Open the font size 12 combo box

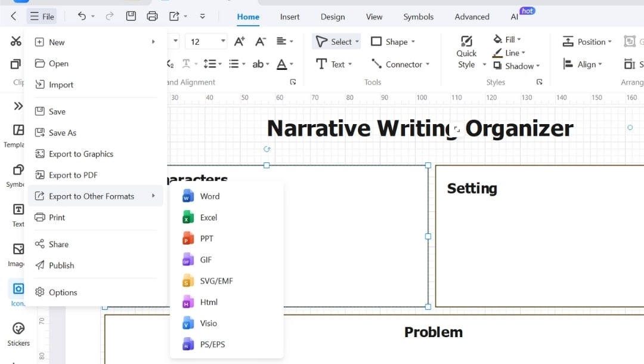pyautogui.click(x=206, y=42)
